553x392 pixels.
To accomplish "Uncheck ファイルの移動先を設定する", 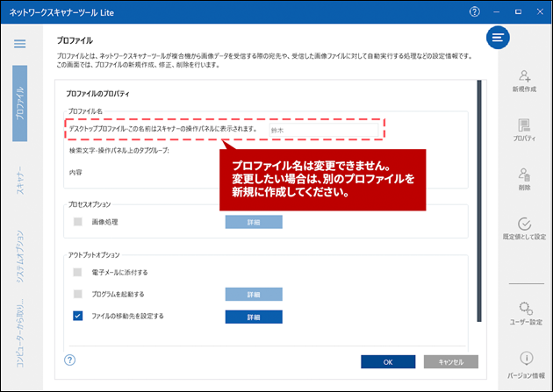I will [78, 316].
